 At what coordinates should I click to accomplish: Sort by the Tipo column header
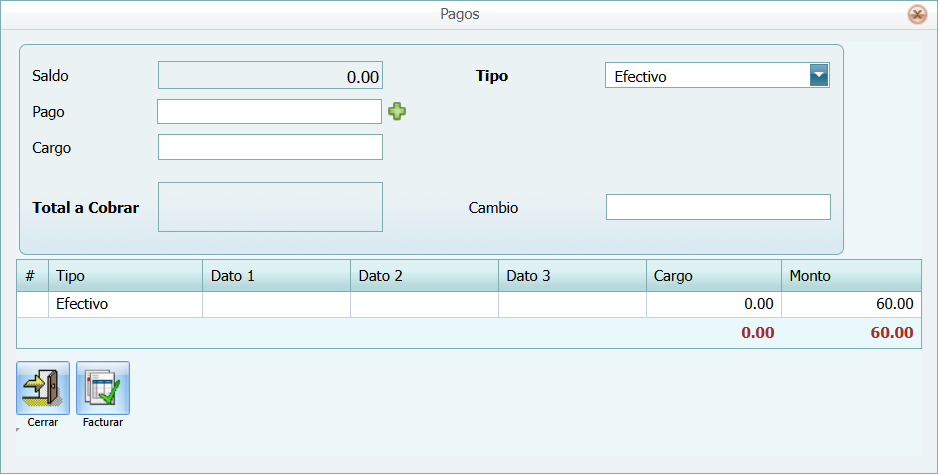(125, 276)
